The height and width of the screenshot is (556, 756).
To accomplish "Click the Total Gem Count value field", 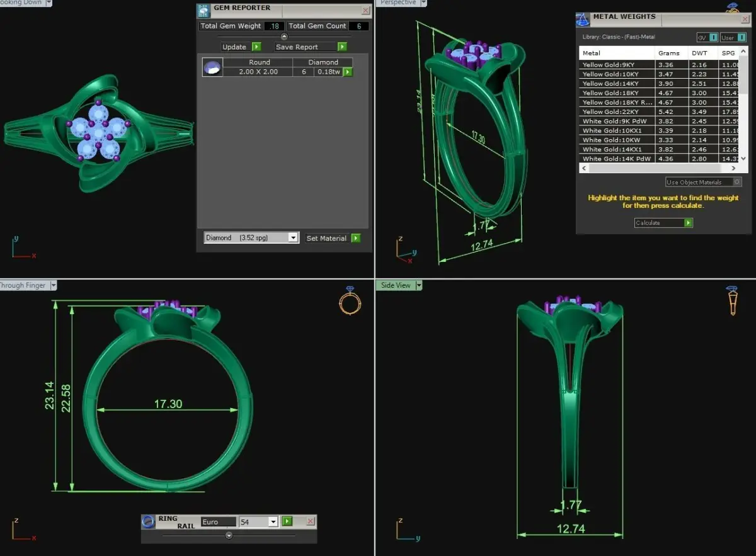I will [x=358, y=26].
